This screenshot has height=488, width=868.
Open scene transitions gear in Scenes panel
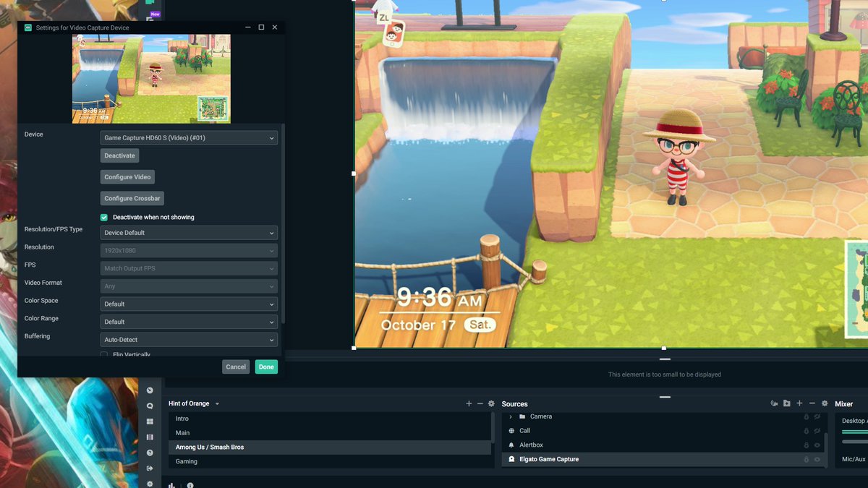pyautogui.click(x=491, y=403)
